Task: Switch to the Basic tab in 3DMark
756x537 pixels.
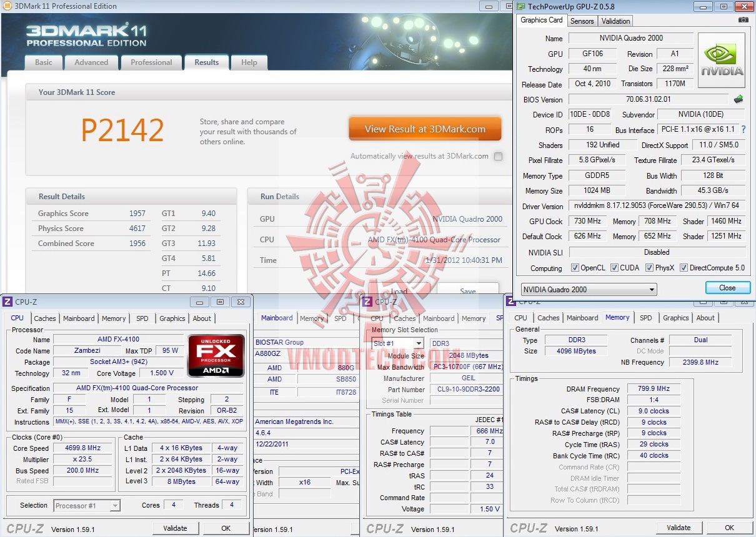Action: click(x=44, y=62)
